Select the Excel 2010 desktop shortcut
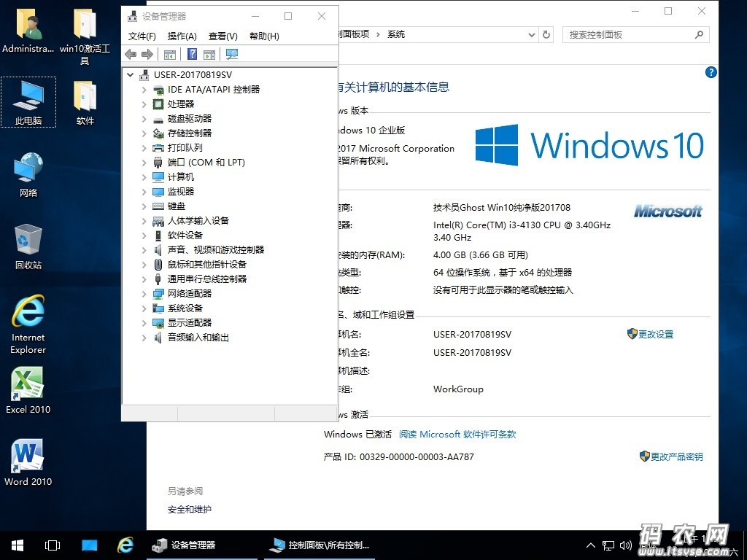747x560 pixels. click(x=28, y=390)
